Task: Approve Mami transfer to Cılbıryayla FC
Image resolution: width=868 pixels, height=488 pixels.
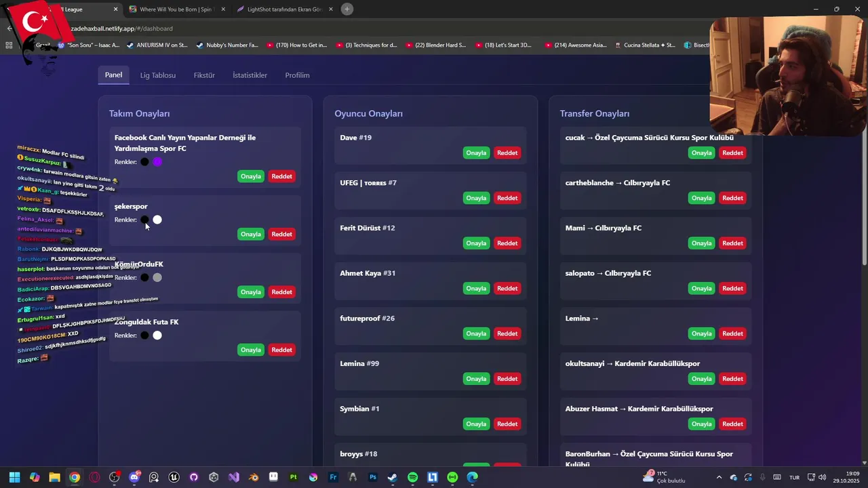Action: 701,243
